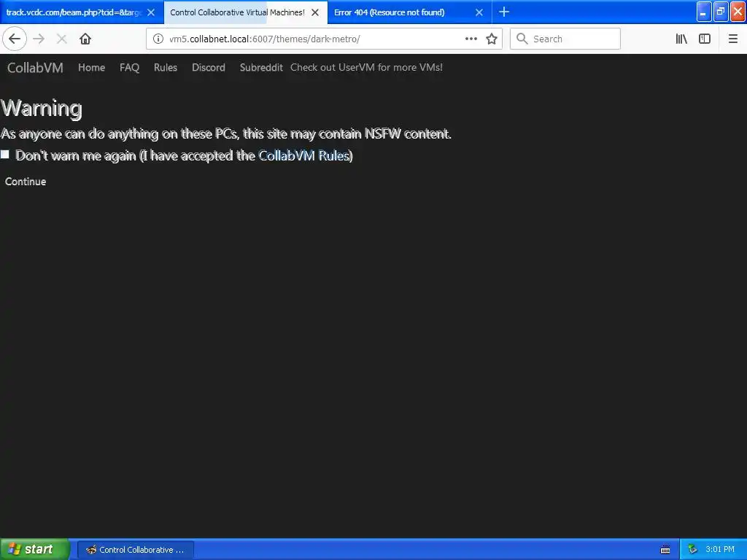Open the on-screen keyboard tray icon

click(665, 550)
